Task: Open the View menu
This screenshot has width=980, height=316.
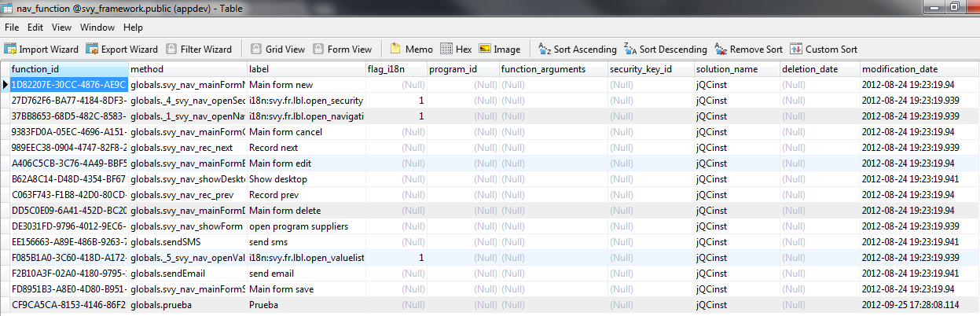Action: click(x=62, y=28)
